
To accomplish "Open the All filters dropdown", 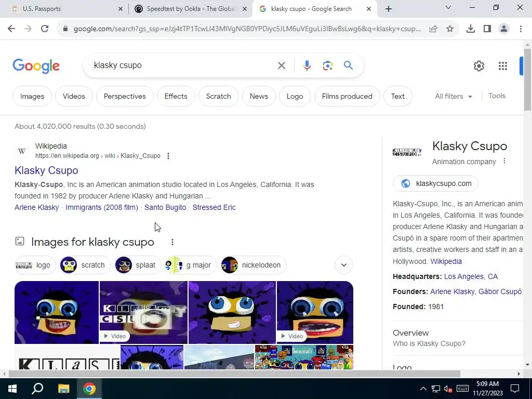I will [x=454, y=96].
